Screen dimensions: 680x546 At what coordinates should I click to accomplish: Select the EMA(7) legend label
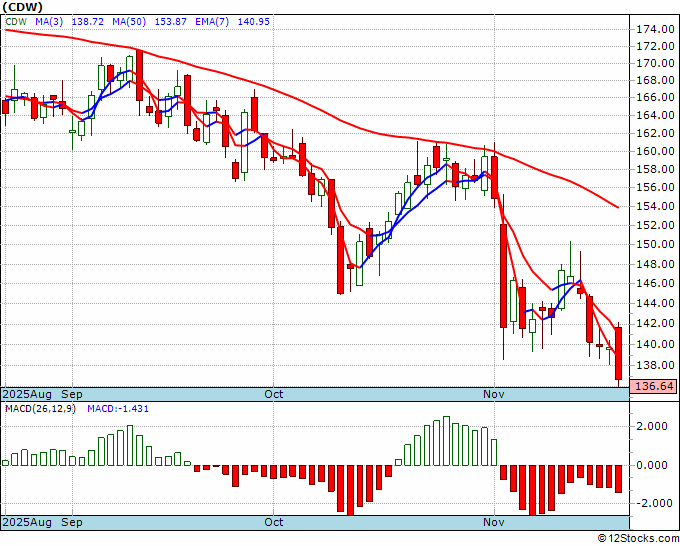pyautogui.click(x=212, y=22)
